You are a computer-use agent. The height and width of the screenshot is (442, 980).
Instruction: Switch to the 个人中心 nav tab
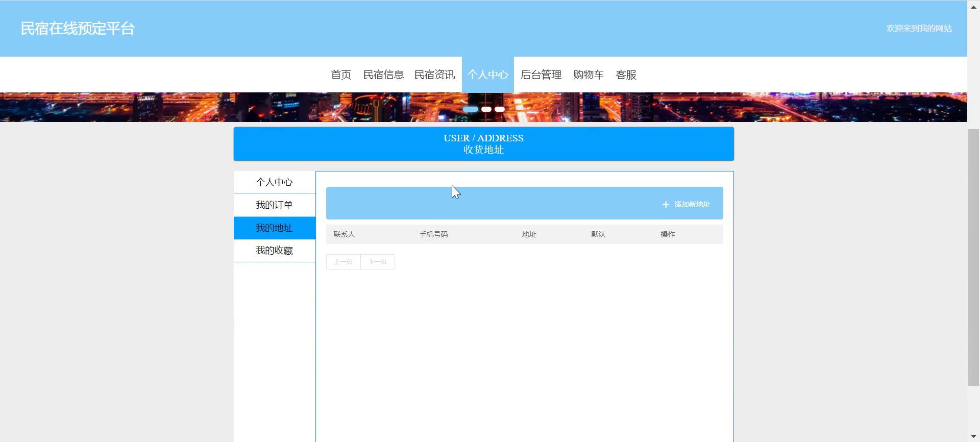point(487,75)
